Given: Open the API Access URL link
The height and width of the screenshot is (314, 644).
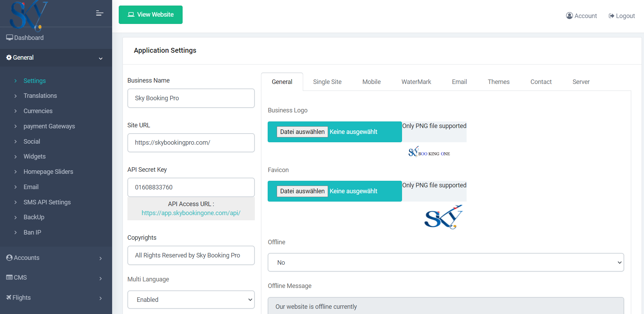Looking at the screenshot, I should click(191, 213).
